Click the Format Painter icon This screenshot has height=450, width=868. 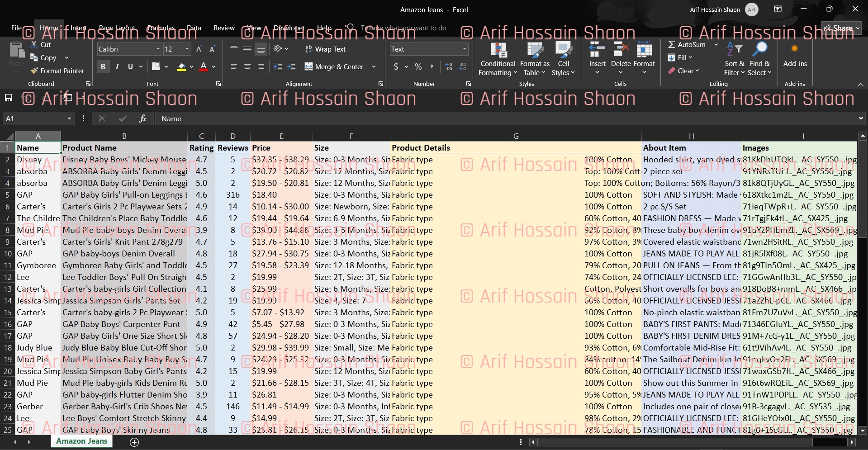[x=34, y=71]
